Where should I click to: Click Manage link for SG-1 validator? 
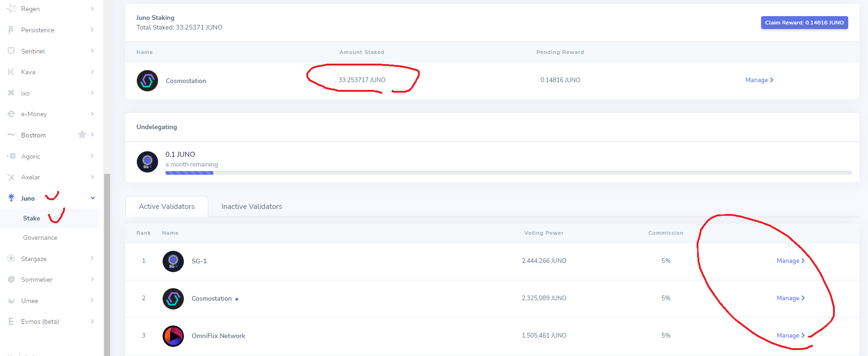tap(791, 261)
